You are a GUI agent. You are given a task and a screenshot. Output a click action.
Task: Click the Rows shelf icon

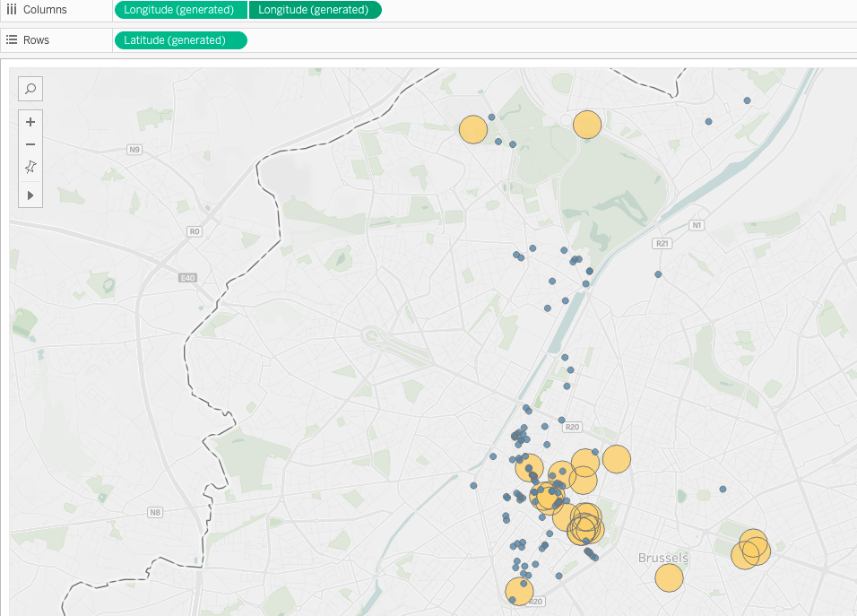click(x=12, y=40)
